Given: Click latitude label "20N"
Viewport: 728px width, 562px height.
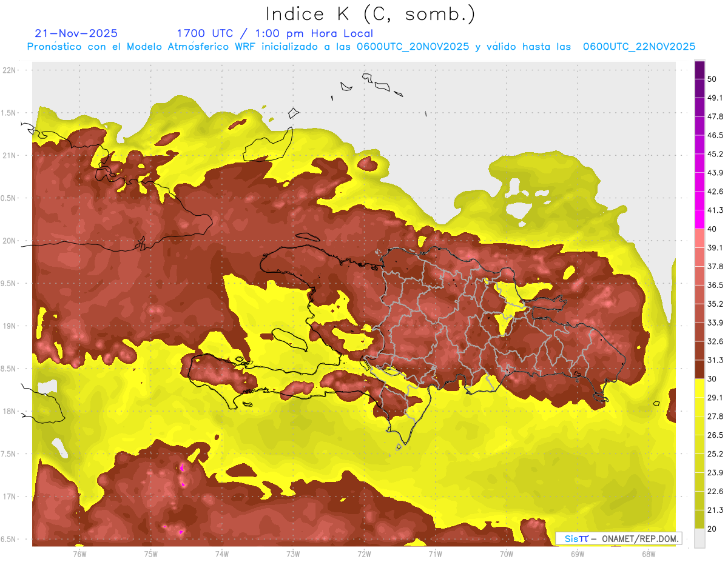Looking at the screenshot, I should pos(10,241).
